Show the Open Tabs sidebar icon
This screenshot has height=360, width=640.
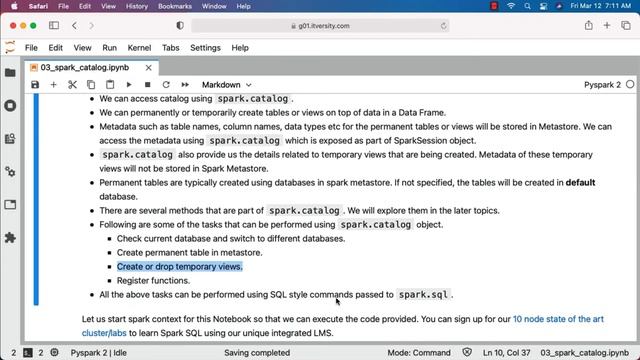coord(10,204)
